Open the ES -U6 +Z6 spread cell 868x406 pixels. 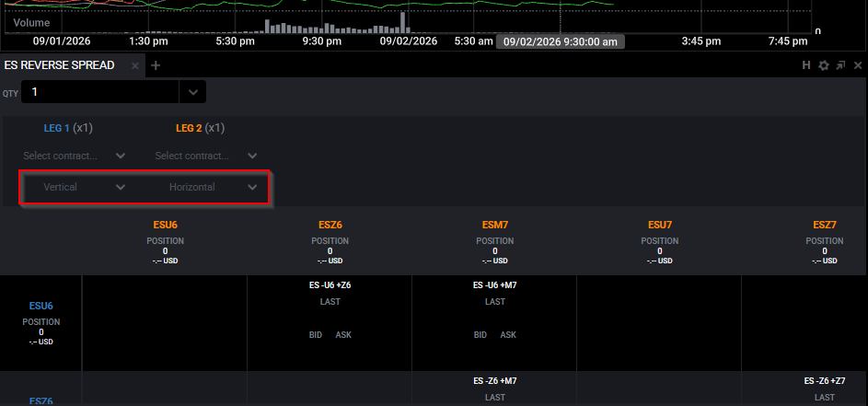tap(330, 323)
